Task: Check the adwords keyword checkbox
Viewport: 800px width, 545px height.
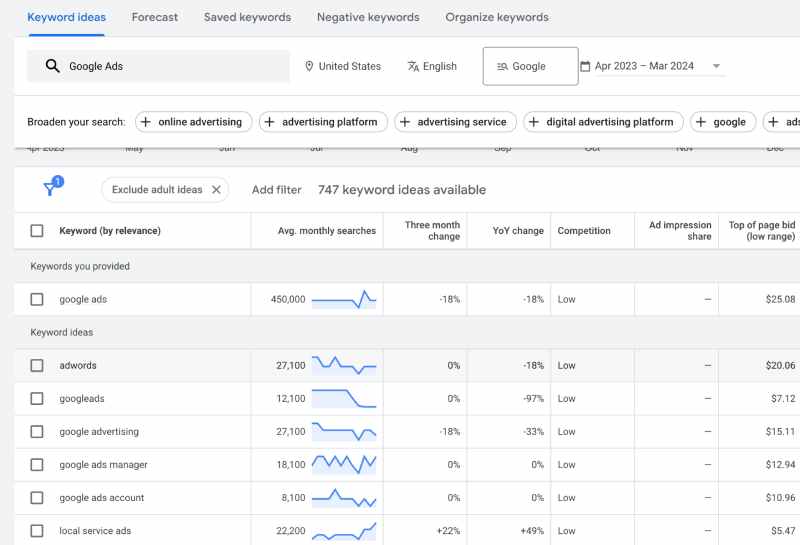Action: pos(37,365)
